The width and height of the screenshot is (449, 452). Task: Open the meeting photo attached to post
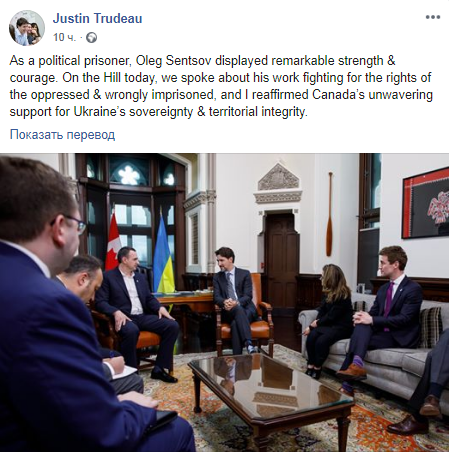[224, 302]
